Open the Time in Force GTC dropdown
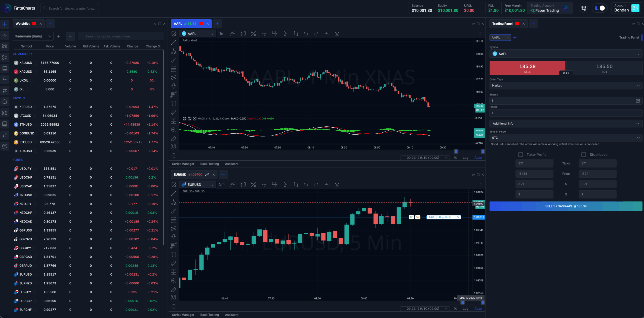 pyautogui.click(x=566, y=138)
